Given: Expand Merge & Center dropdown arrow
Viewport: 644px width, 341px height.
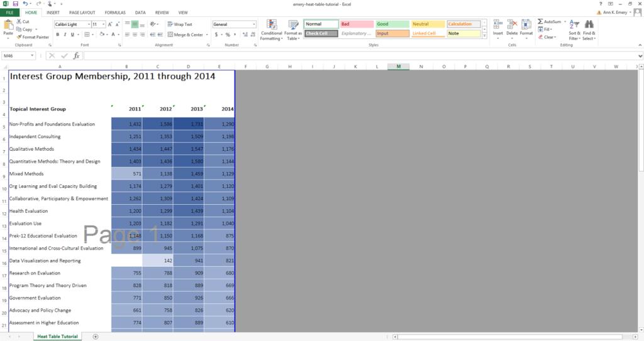Looking at the screenshot, I should tap(206, 35).
